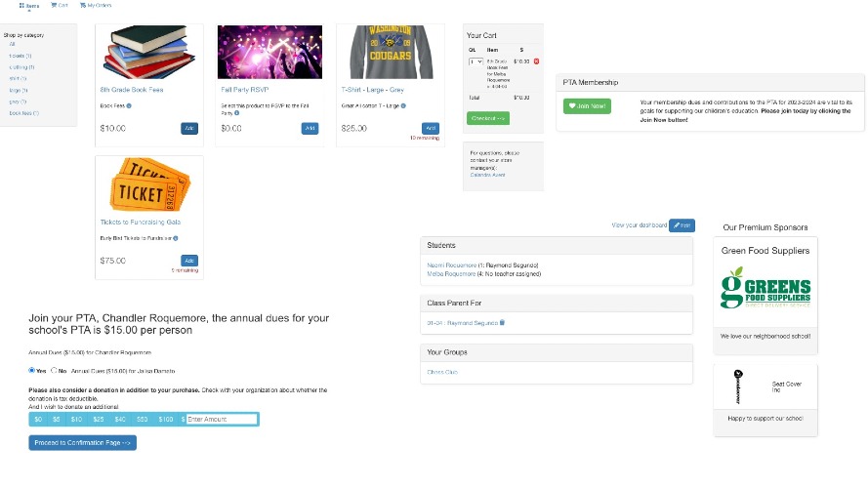Click info icon next to Fall Party description
The image size is (868, 488).
237,113
